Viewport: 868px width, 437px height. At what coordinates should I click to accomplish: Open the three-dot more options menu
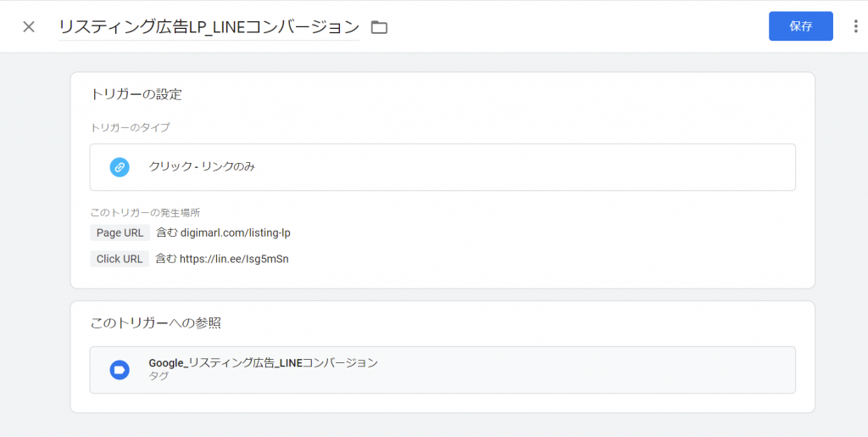pos(856,26)
